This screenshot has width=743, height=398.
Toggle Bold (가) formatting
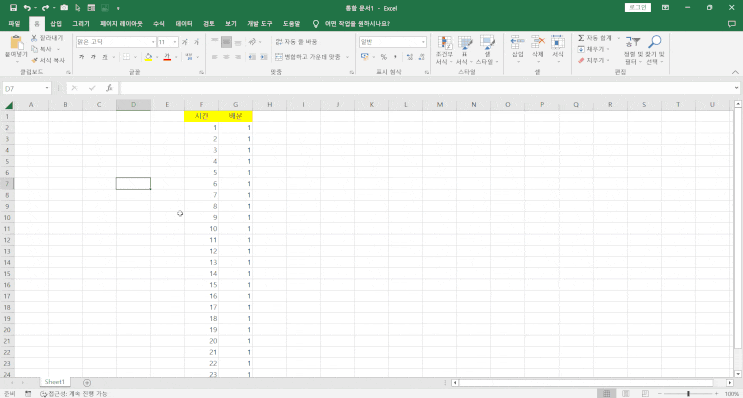coord(82,57)
